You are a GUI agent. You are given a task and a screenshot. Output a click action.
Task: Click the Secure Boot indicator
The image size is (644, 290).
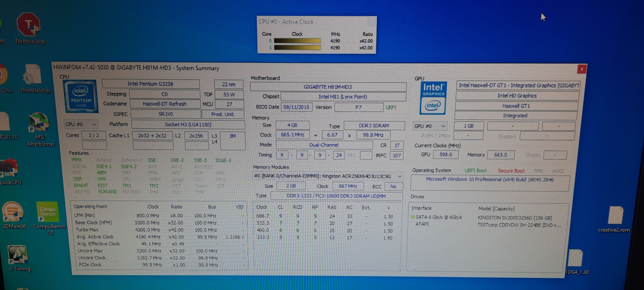point(511,171)
